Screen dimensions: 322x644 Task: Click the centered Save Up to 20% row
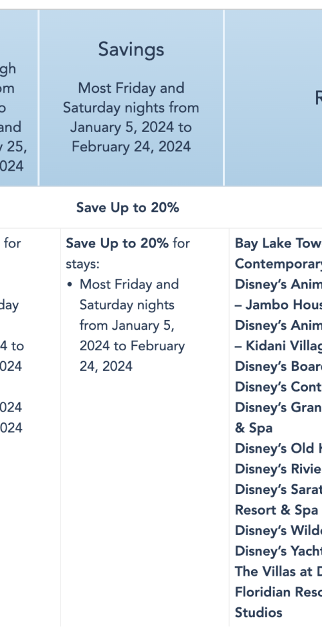pyautogui.click(x=128, y=208)
